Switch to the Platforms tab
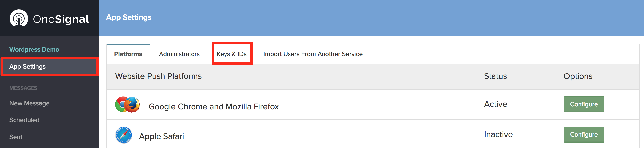This screenshot has height=148, width=644. tap(128, 54)
